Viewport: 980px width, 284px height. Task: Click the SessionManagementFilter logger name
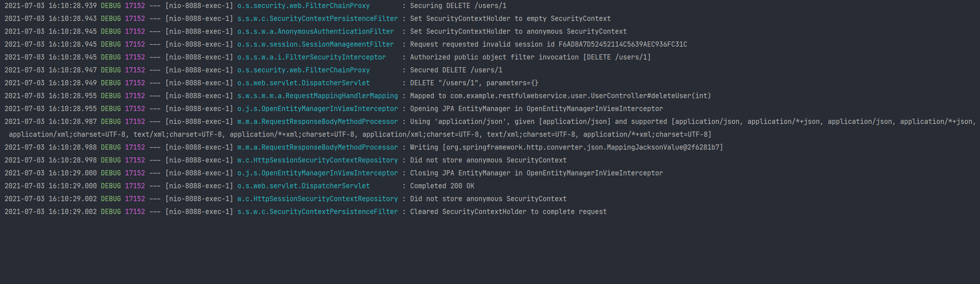click(x=315, y=44)
